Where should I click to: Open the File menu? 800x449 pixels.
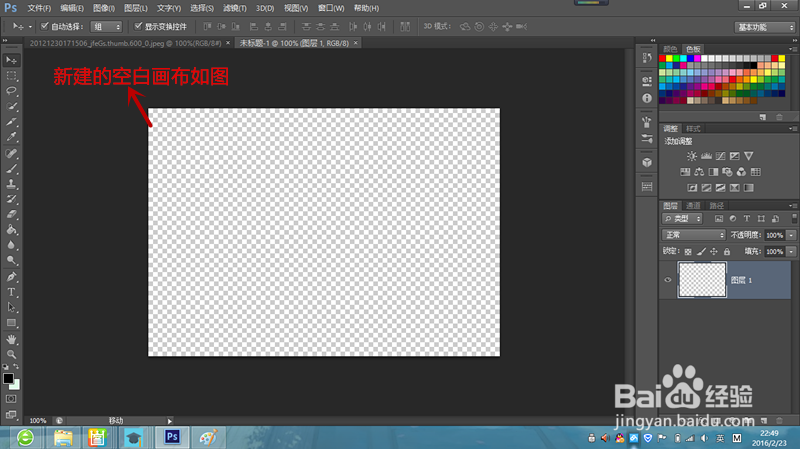pos(39,8)
